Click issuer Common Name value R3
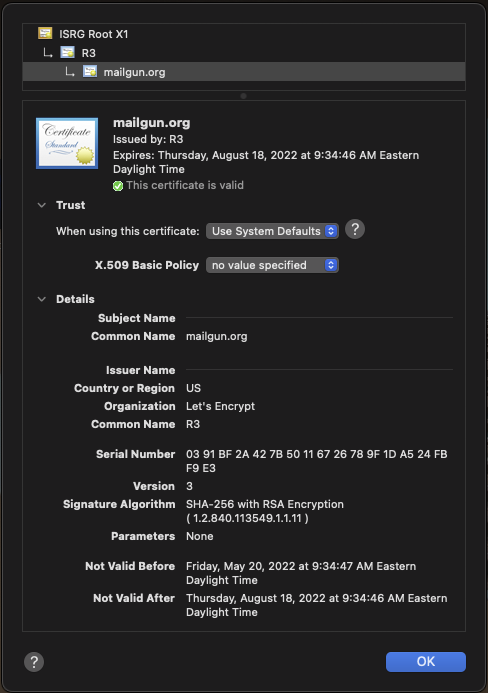 click(193, 424)
